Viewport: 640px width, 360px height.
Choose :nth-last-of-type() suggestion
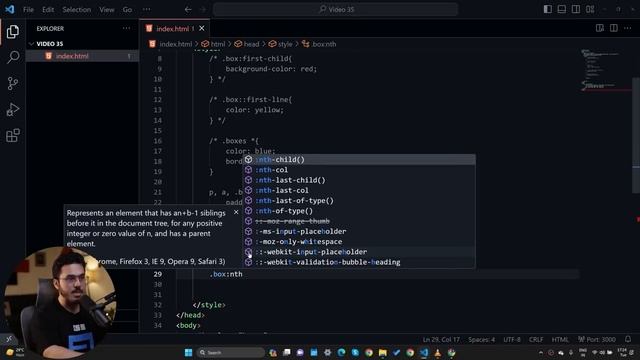[359, 200]
